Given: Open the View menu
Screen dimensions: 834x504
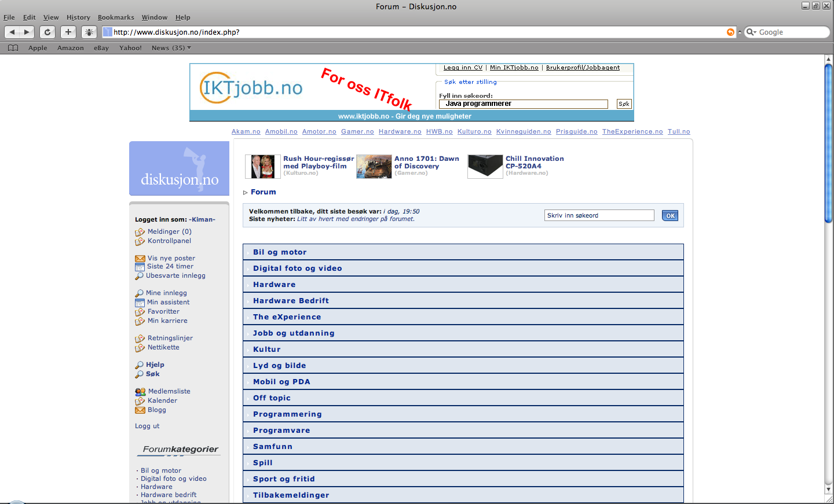Looking at the screenshot, I should coord(51,17).
